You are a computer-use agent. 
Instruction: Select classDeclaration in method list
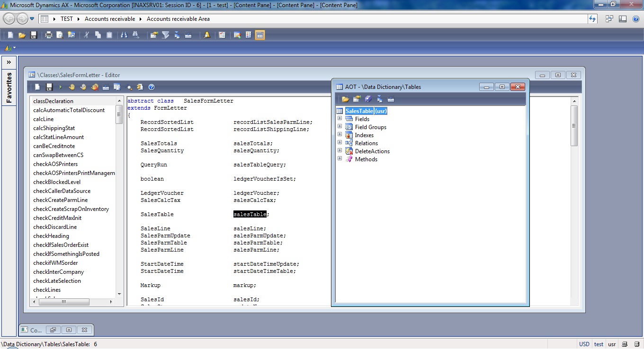pos(73,101)
